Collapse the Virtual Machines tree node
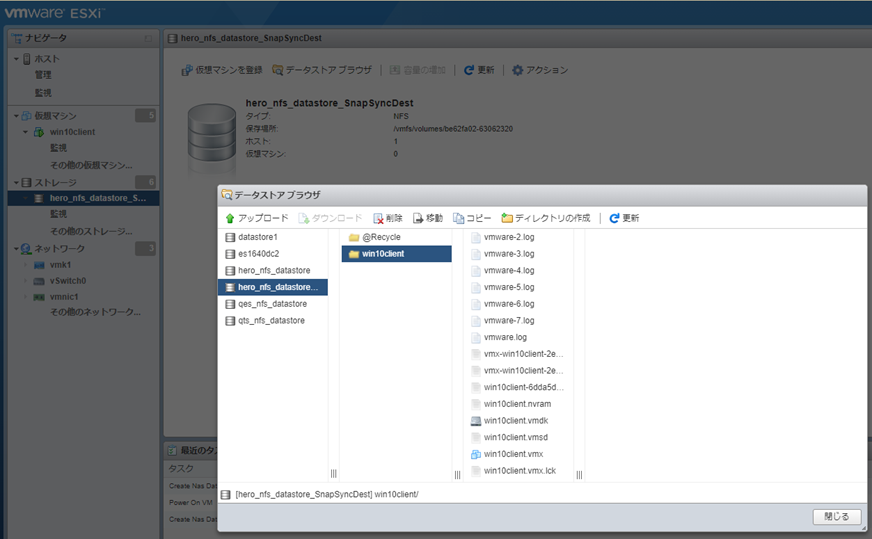The height and width of the screenshot is (539, 872). pyautogui.click(x=16, y=116)
